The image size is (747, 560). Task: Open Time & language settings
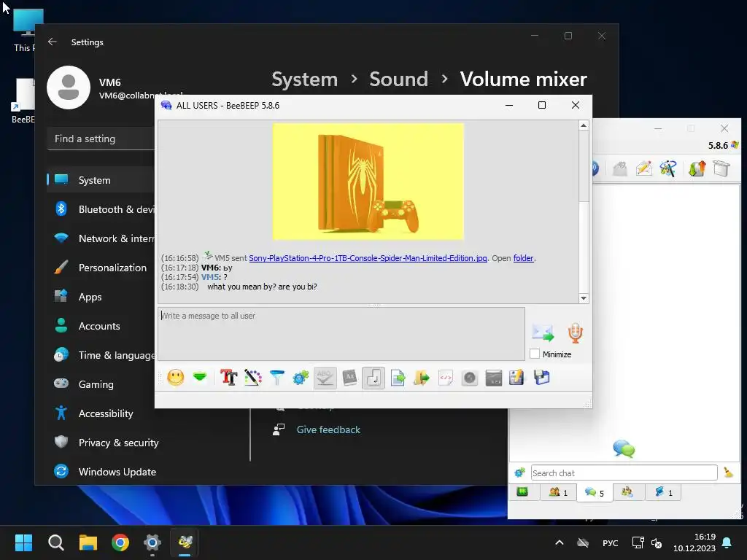coord(101,355)
